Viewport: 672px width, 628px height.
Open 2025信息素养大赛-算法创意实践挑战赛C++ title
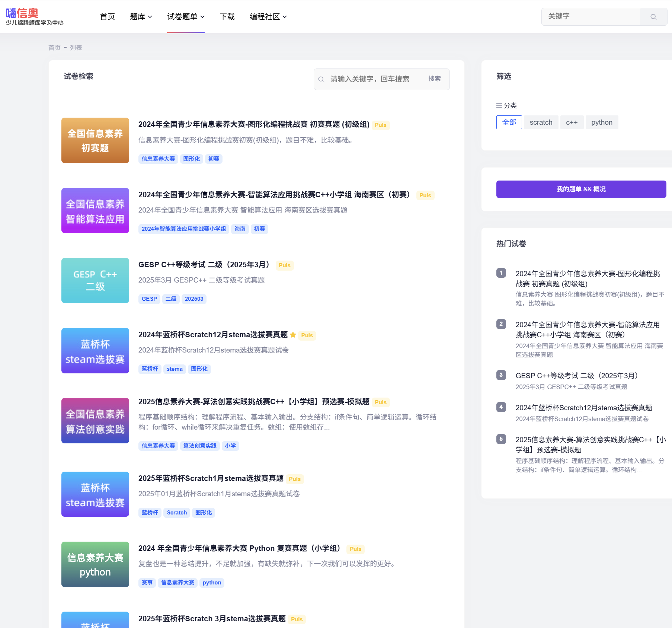(254, 402)
